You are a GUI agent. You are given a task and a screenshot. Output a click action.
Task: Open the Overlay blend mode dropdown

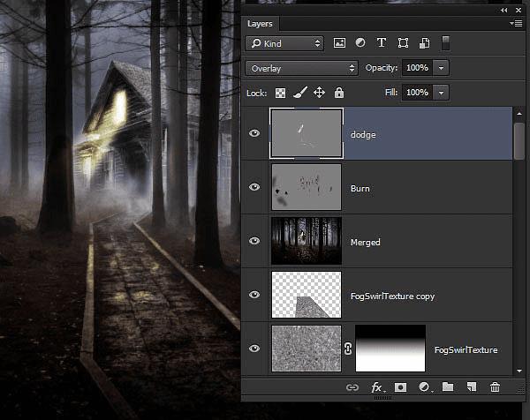click(301, 68)
